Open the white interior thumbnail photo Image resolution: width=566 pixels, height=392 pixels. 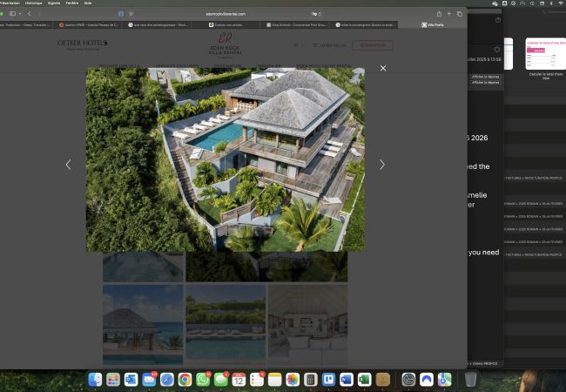(307, 323)
